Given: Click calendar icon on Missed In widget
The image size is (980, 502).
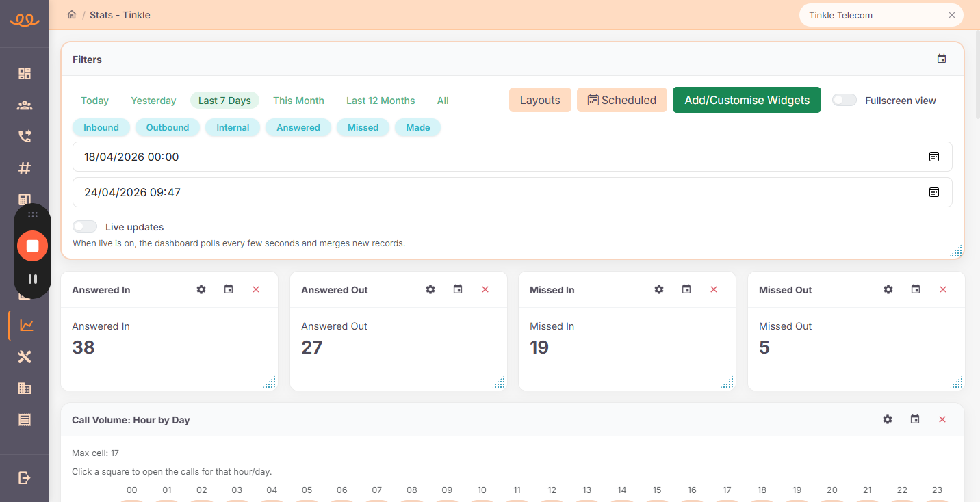Looking at the screenshot, I should coord(686,289).
